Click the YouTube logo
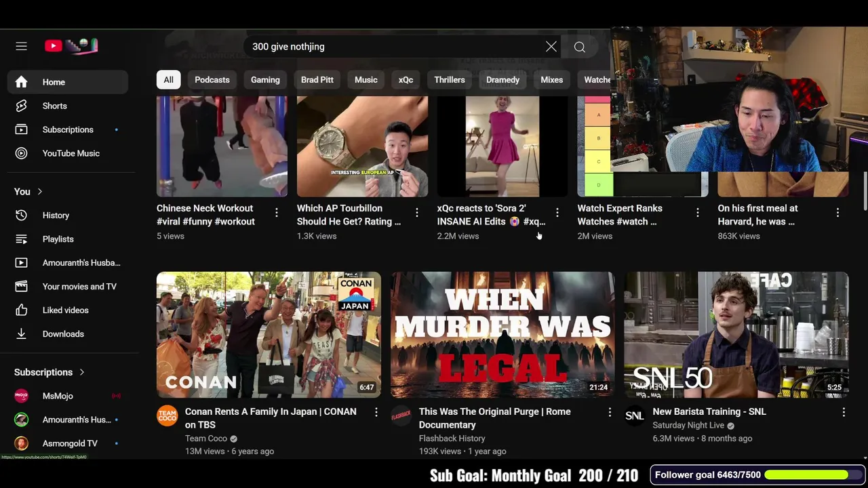The height and width of the screenshot is (488, 868). [71, 46]
